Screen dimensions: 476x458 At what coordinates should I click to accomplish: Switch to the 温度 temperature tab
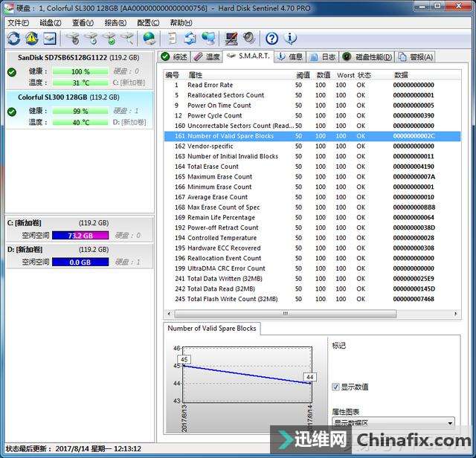[207, 57]
